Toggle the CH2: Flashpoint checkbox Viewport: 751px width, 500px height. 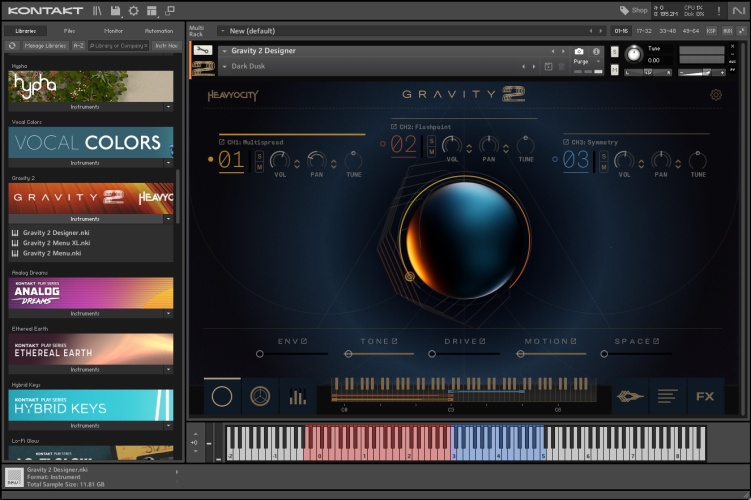394,127
